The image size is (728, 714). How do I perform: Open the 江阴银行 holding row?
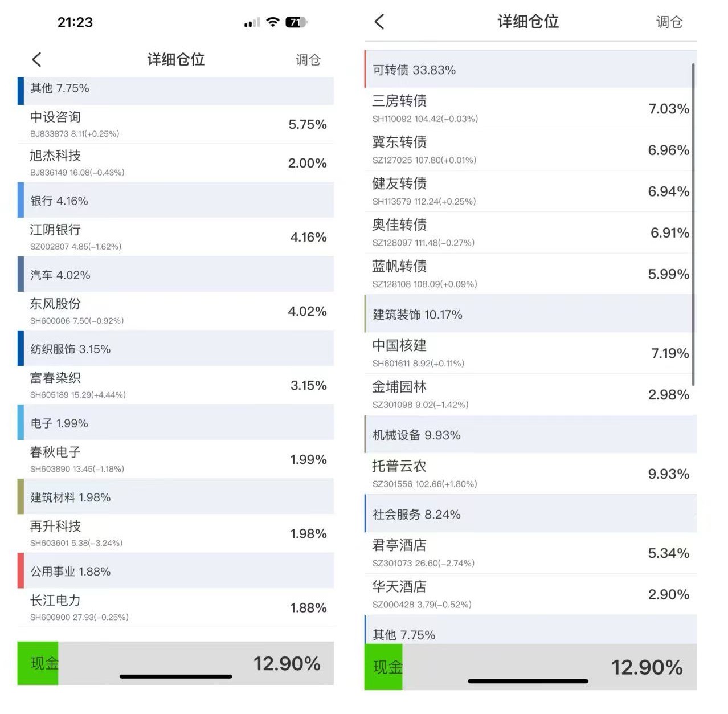pos(175,237)
